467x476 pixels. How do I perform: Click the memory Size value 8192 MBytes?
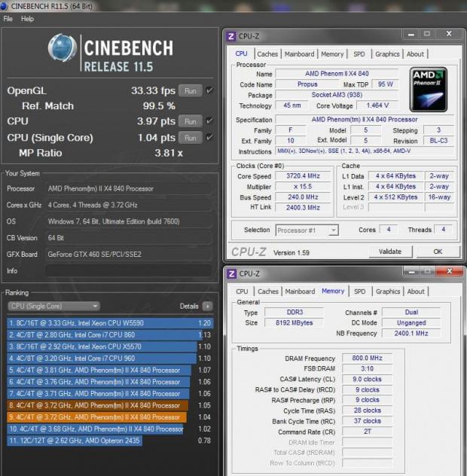(x=294, y=322)
